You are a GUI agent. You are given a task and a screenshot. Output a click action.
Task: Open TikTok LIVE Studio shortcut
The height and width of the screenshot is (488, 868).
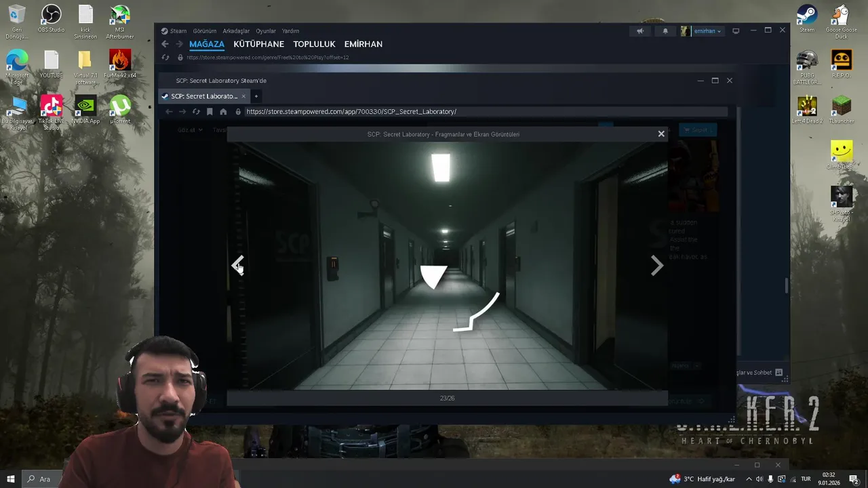51,113
